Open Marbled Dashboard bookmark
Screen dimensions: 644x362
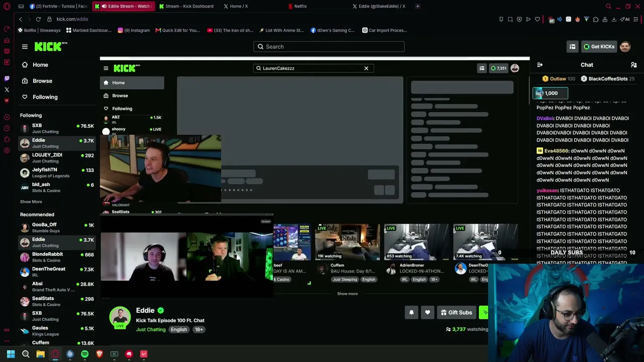(x=89, y=30)
